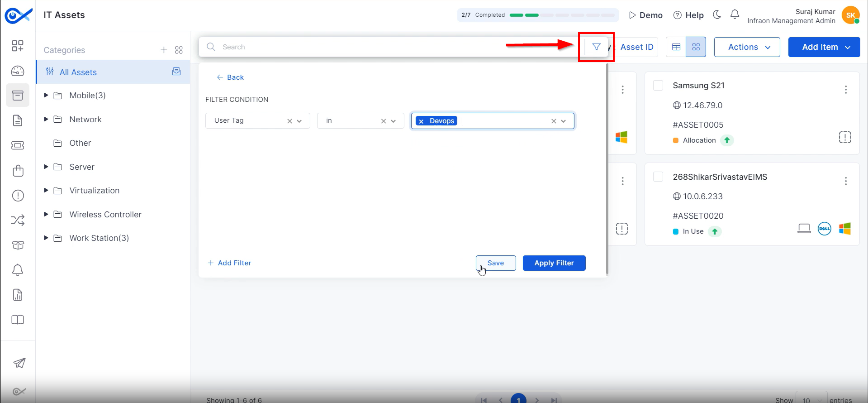This screenshot has height=403, width=868.
Task: Select All Assets category
Action: (x=78, y=72)
